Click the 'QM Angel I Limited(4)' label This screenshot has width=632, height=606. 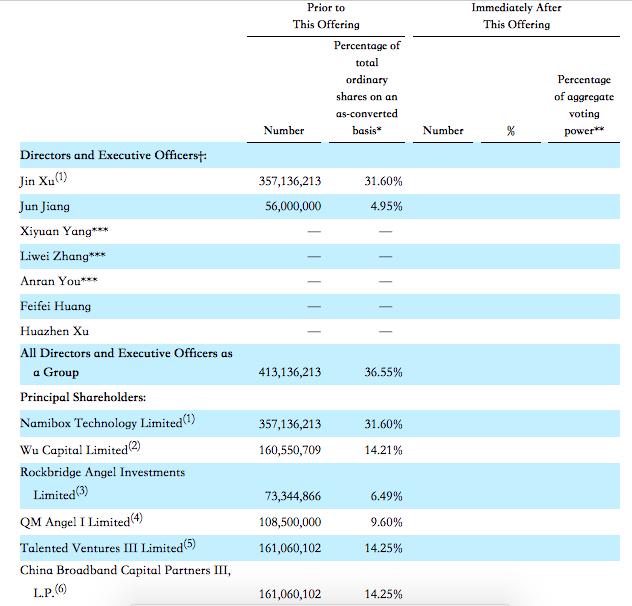tap(81, 521)
